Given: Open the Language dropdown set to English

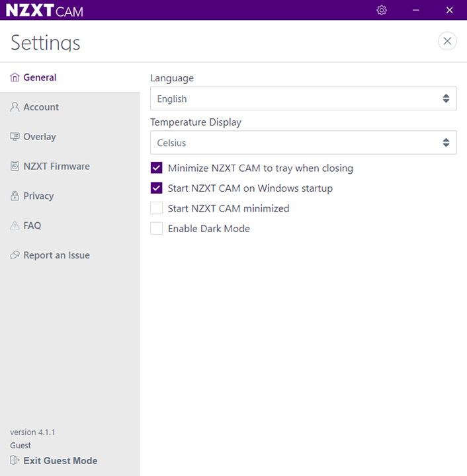Looking at the screenshot, I should tap(304, 99).
